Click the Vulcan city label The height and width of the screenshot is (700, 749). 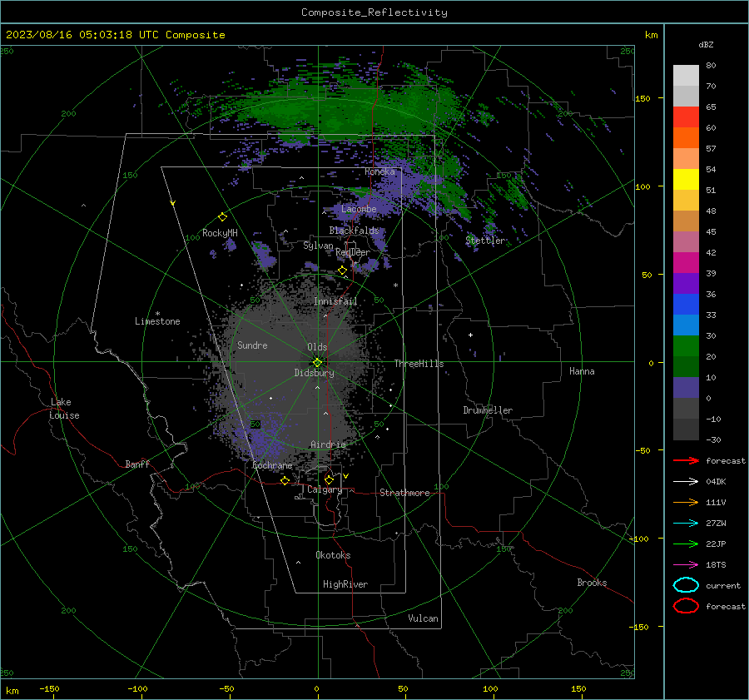point(424,618)
